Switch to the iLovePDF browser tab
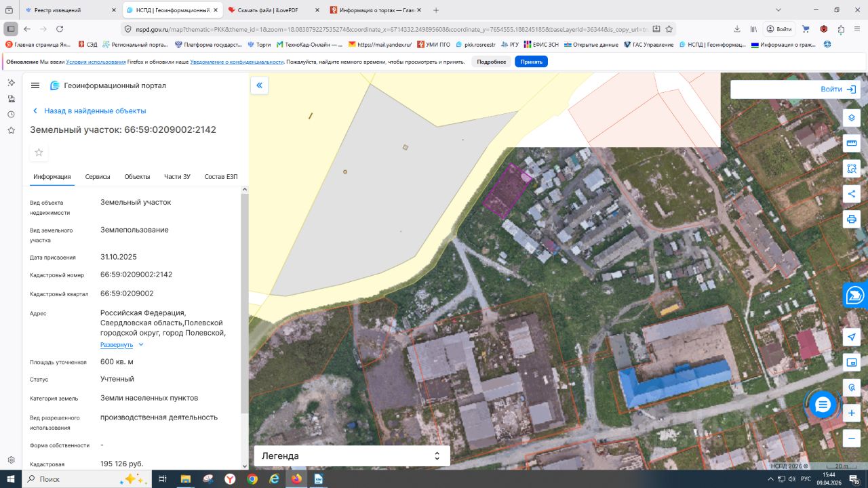This screenshot has height=488, width=868. point(274,10)
